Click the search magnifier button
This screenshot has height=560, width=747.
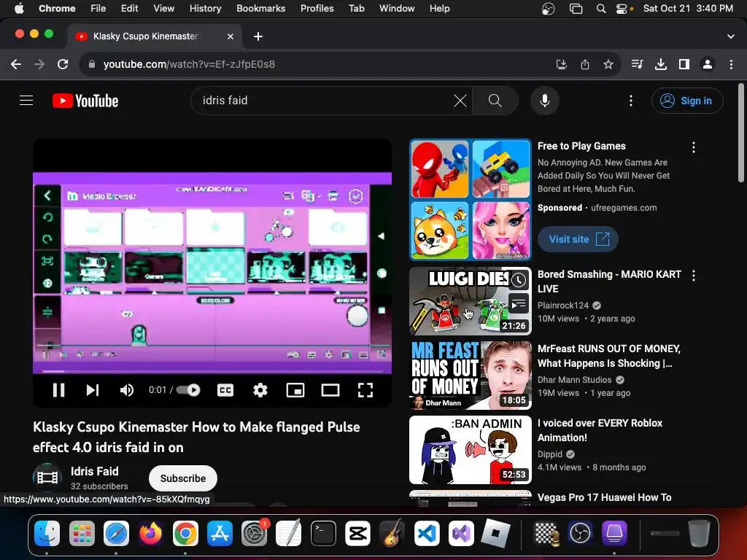click(x=495, y=101)
